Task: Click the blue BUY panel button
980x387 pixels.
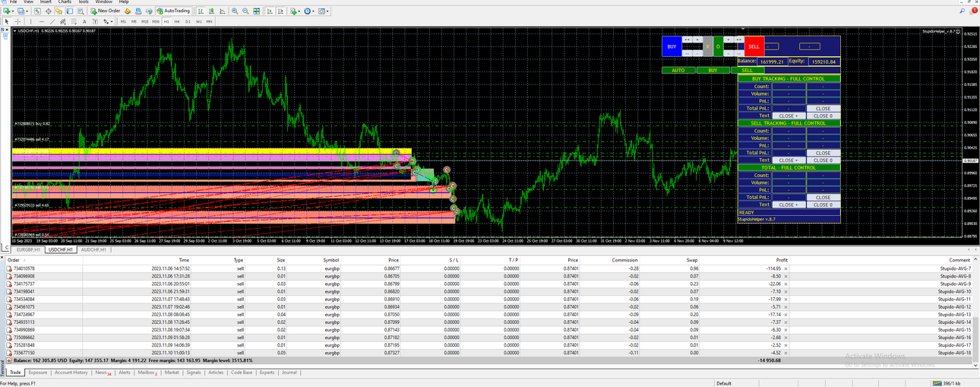Action: click(672, 46)
